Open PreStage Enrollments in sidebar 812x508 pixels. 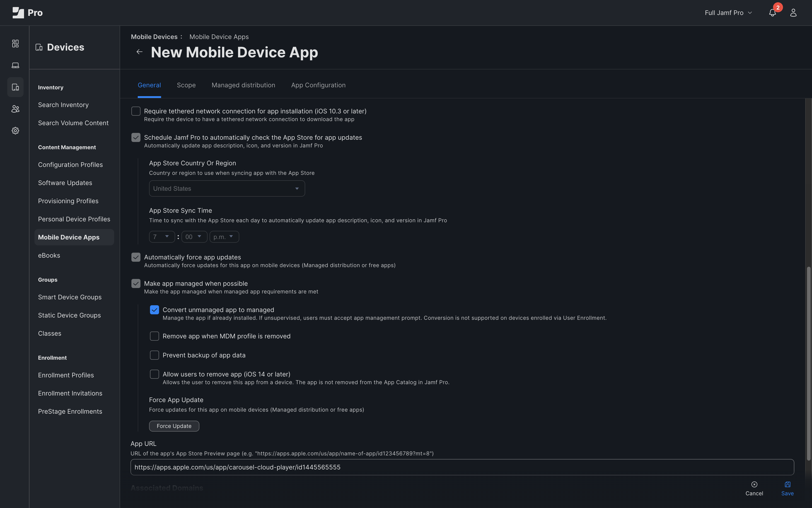70,411
